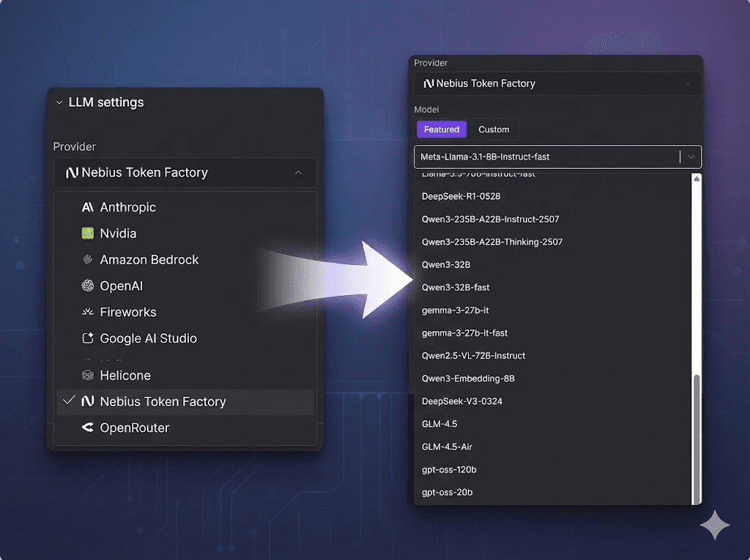Select Qwen2.5-VL-72B-Instruct model

(553, 356)
